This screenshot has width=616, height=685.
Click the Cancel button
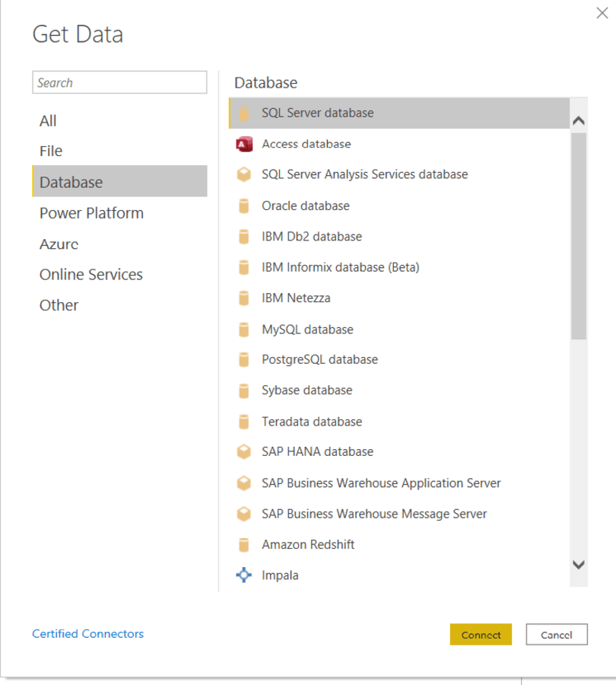click(557, 634)
